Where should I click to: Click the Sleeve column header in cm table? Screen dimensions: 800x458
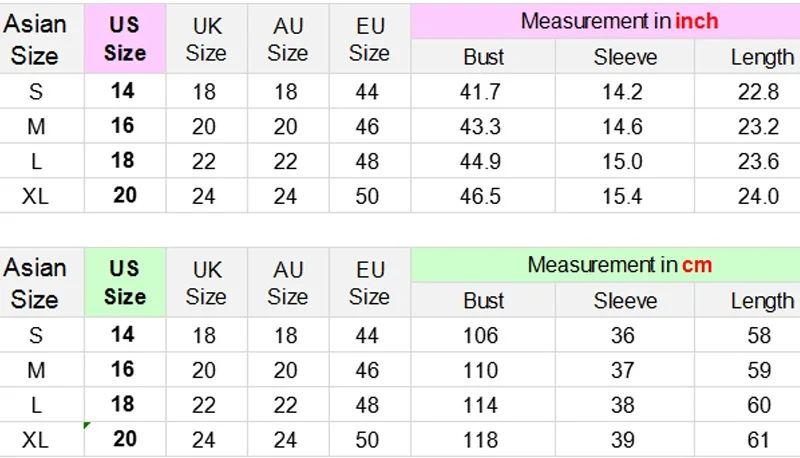(x=625, y=301)
